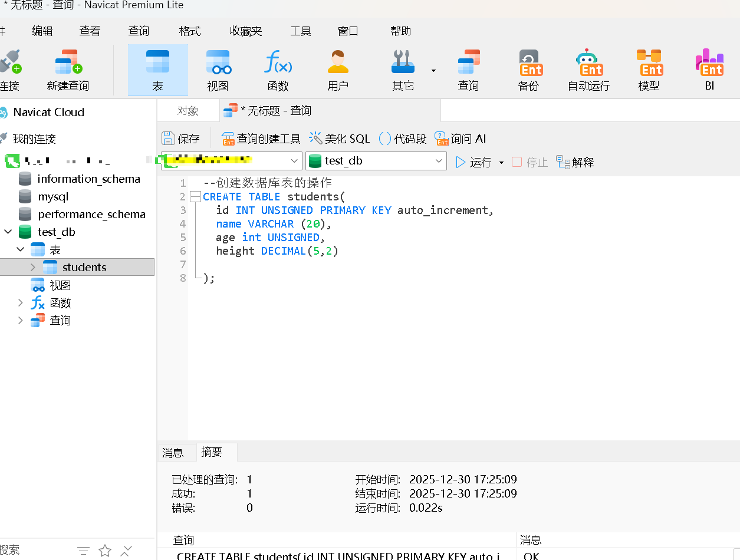Switch to the 对象 (Objects) tab

click(x=188, y=111)
